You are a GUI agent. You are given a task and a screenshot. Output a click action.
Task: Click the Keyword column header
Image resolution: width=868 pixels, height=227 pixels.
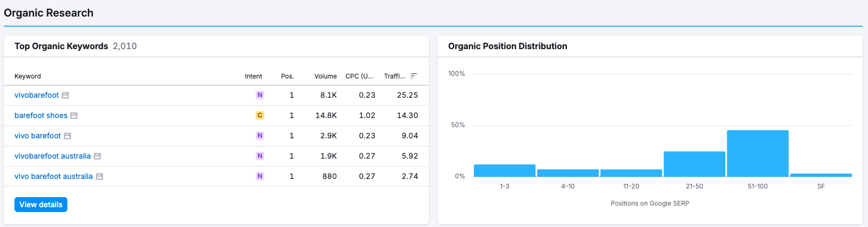(x=28, y=76)
